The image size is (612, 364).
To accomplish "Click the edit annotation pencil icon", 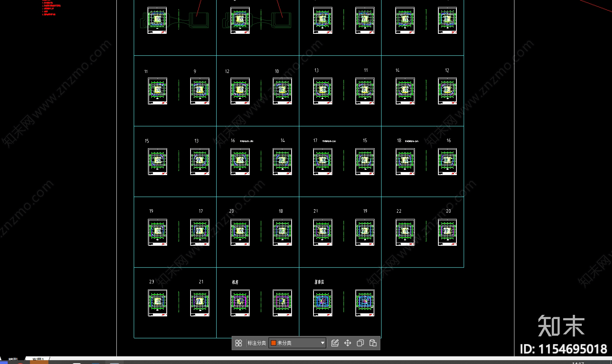I will coord(335,343).
